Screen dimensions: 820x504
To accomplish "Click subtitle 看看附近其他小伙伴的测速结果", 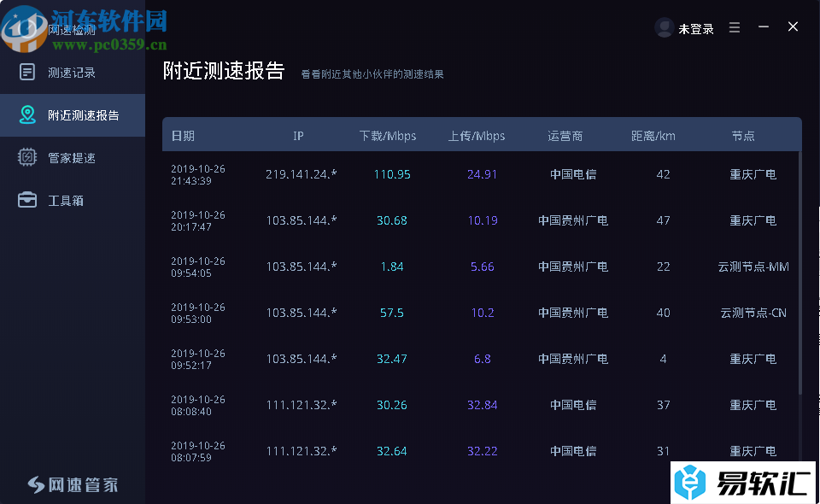I will tap(372, 74).
